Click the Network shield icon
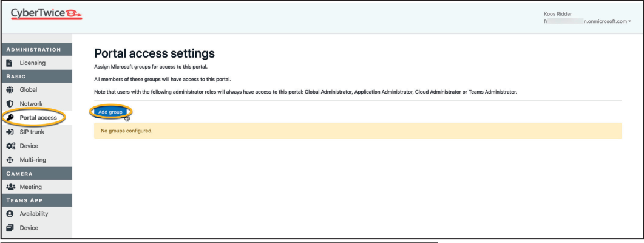The width and height of the screenshot is (644, 243). coord(10,104)
